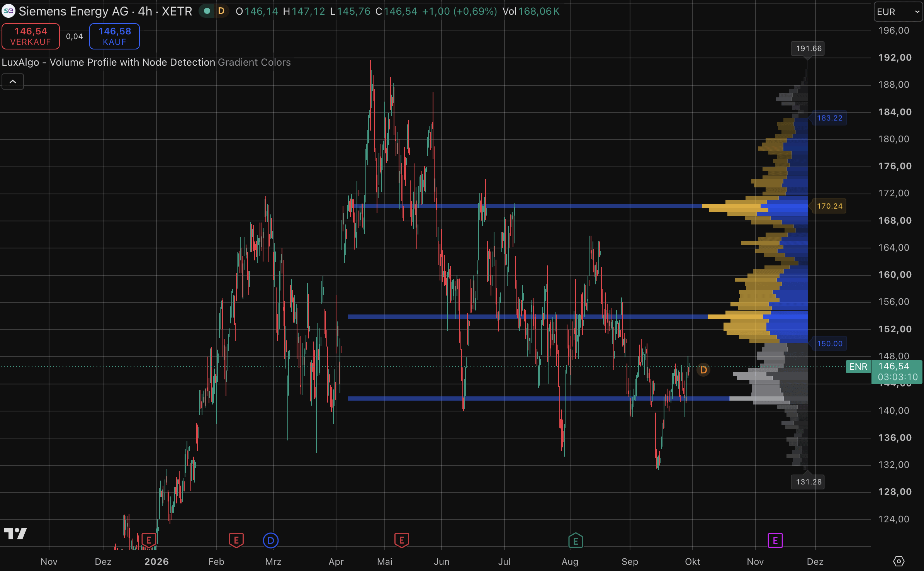The image size is (924, 571).
Task: Click the 140,00 price axis label
Action: point(894,410)
